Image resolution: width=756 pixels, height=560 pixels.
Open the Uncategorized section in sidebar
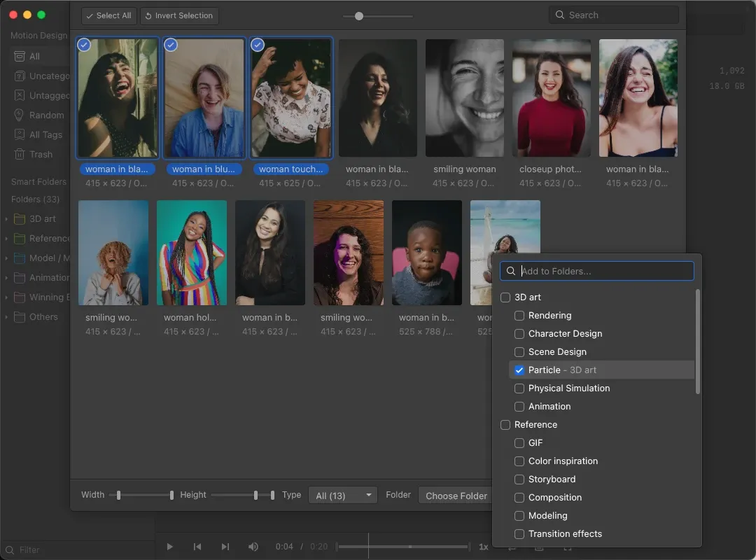41,76
